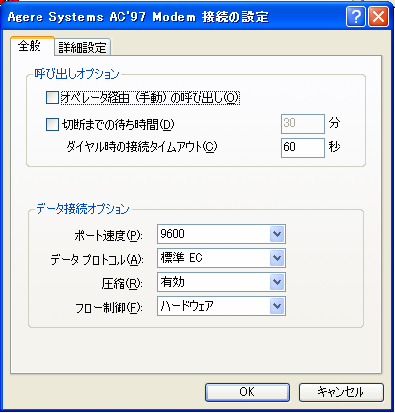Click the フロー制御(F) label
The image size is (395, 413).
[109, 308]
